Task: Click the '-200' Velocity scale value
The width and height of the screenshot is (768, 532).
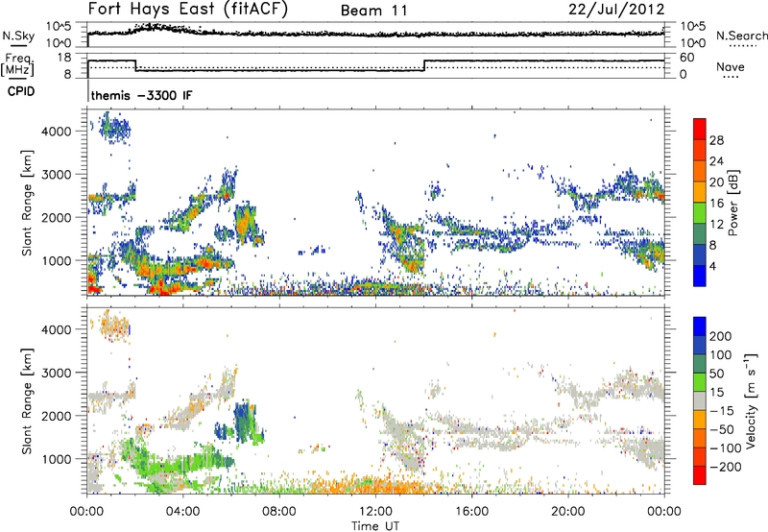Action: tap(725, 467)
